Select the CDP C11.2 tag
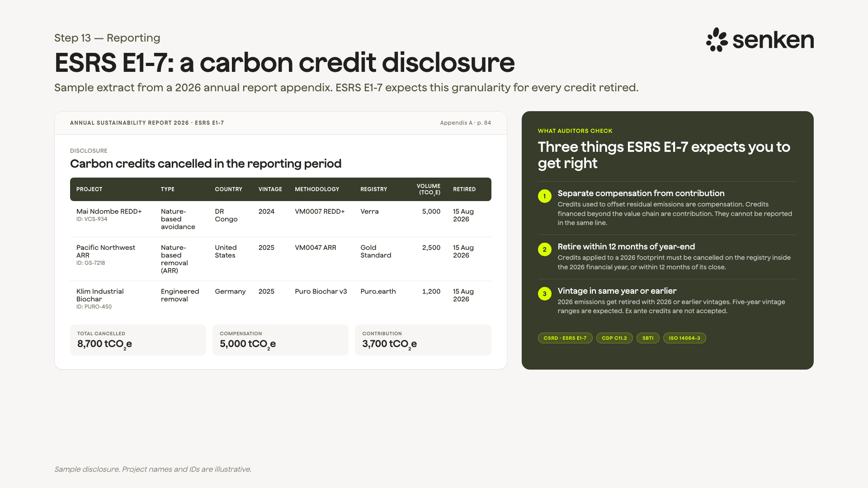 point(614,338)
